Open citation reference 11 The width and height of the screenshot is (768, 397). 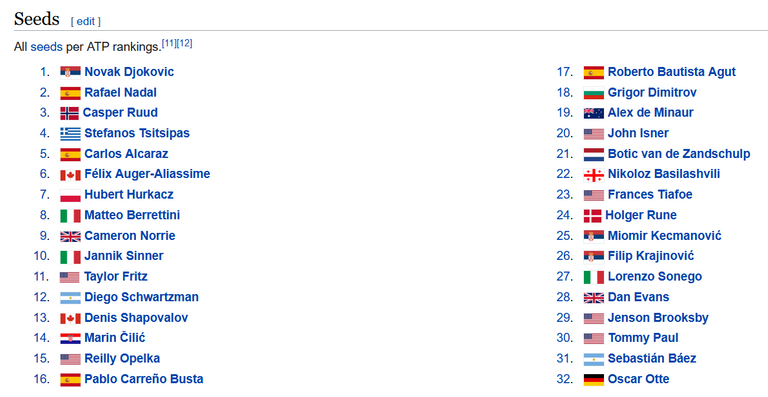(169, 43)
